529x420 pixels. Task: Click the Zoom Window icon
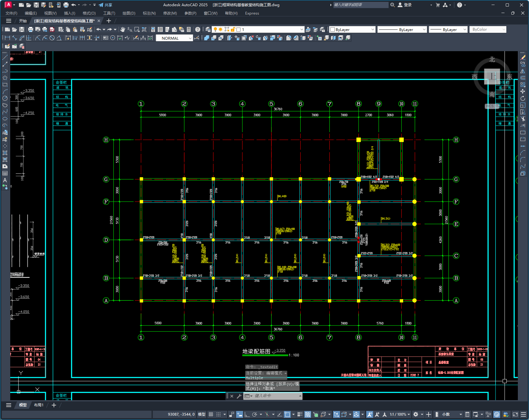(137, 29)
